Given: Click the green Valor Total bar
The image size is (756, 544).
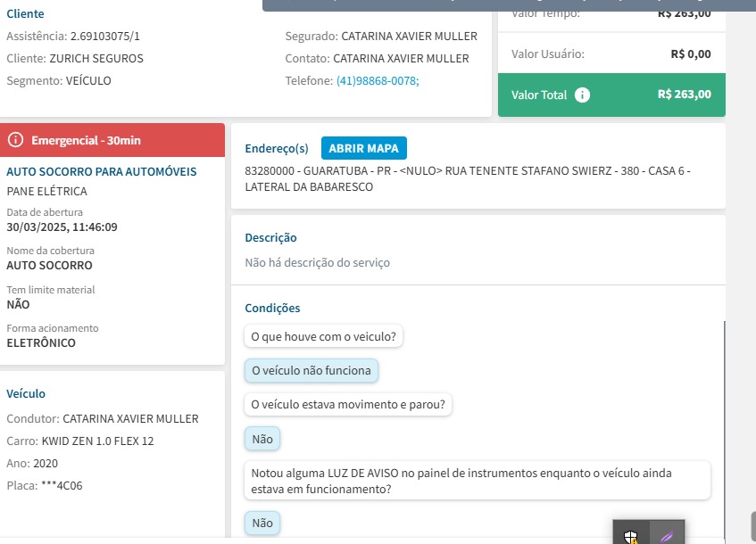Looking at the screenshot, I should coord(611,95).
